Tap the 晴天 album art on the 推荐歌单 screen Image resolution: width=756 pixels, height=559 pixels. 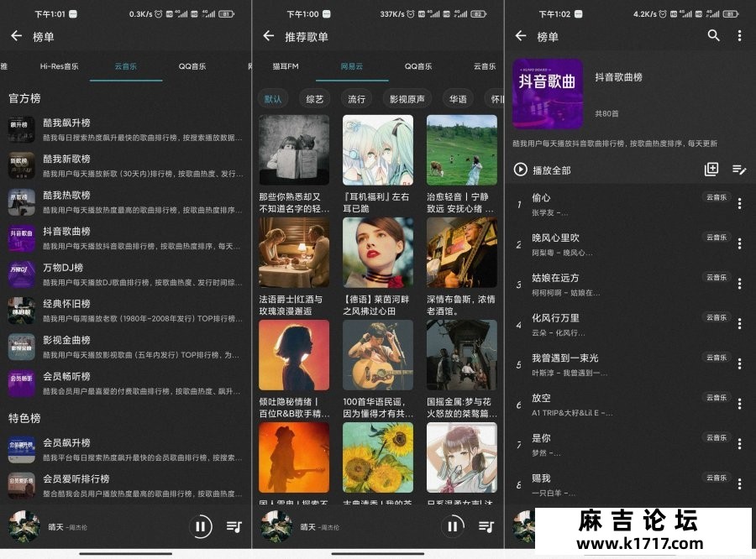(276, 526)
